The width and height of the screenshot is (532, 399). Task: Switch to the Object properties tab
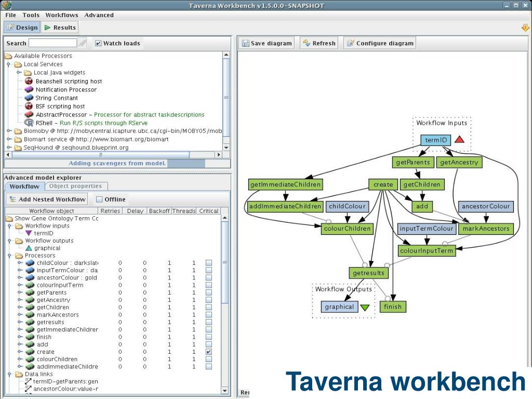point(76,186)
